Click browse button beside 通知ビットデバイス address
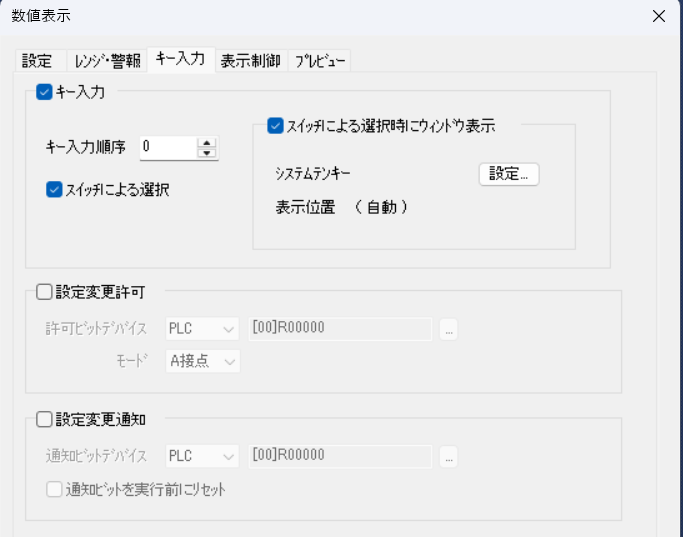 449,456
